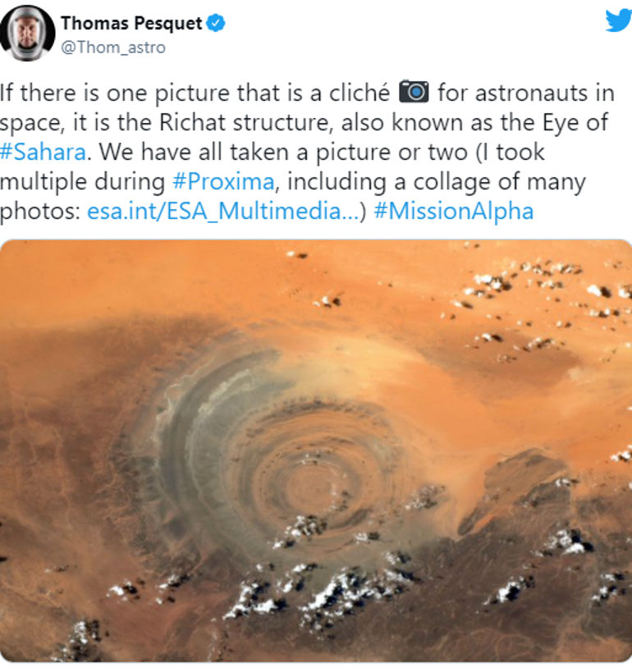Follow the #Sahara hashtag
632x672 pixels.
(43, 152)
